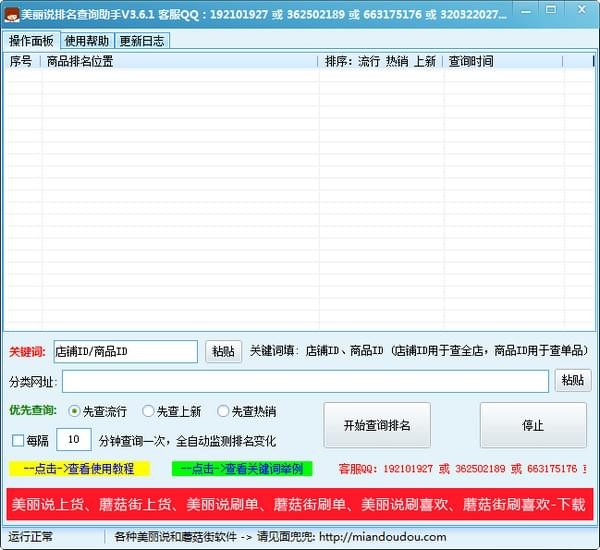
Task: Click the minutes interval field showing 10
Action: (73, 440)
